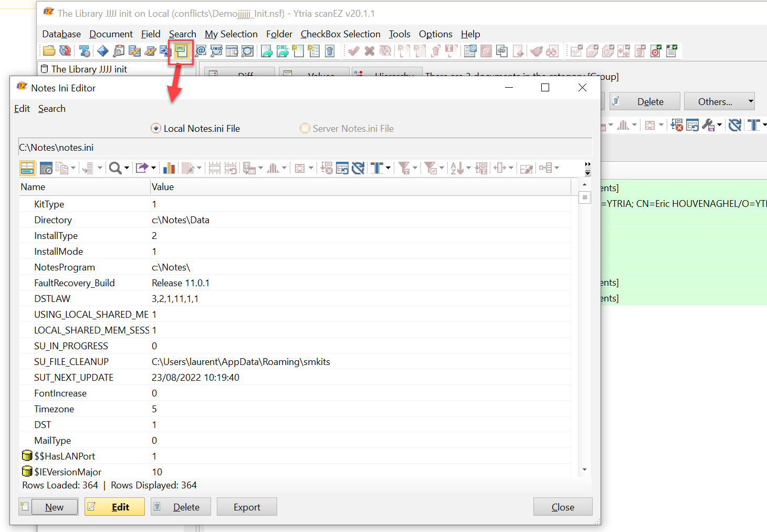Select the Local Notes.ini File radio button
Screen dimensions: 767x532
pos(156,128)
